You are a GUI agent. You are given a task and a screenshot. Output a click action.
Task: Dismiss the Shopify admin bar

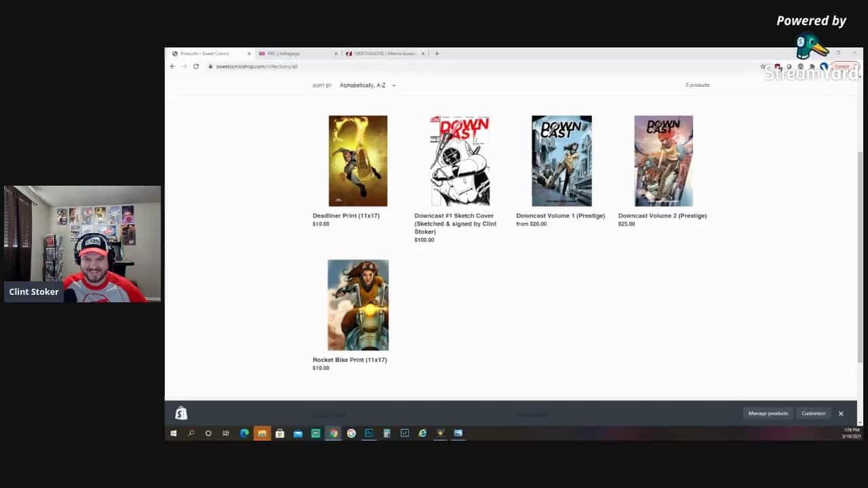[x=841, y=413]
